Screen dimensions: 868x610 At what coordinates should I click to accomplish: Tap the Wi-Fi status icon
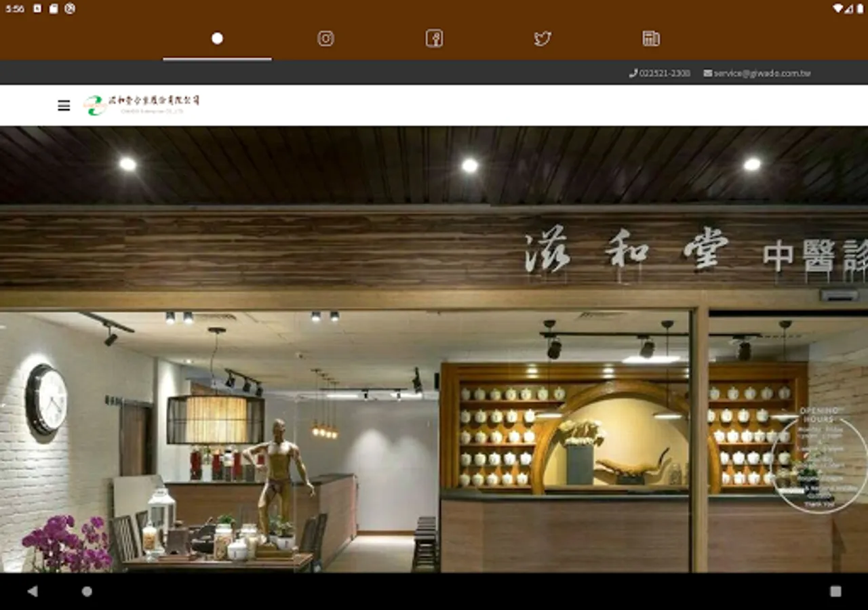(x=838, y=8)
